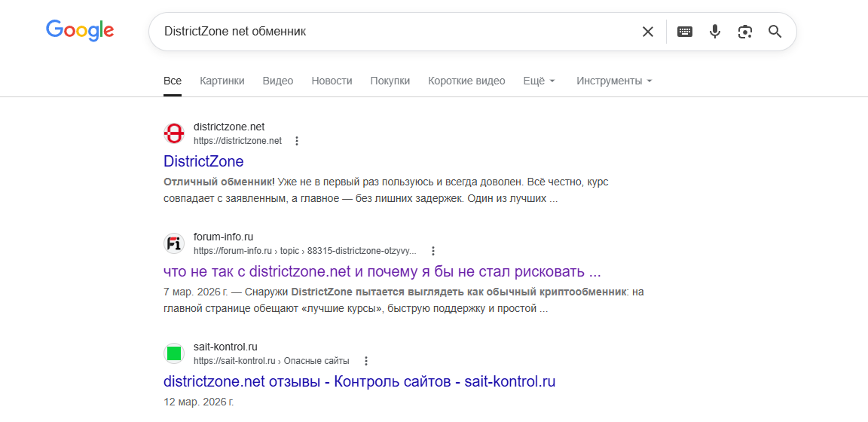Clear the search query text
This screenshot has height=422, width=868.
pyautogui.click(x=648, y=32)
